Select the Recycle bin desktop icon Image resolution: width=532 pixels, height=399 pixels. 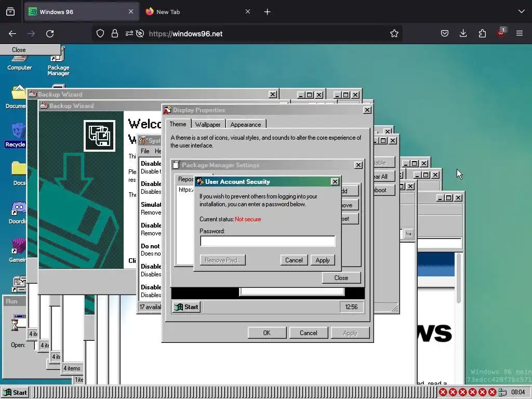[x=16, y=136]
